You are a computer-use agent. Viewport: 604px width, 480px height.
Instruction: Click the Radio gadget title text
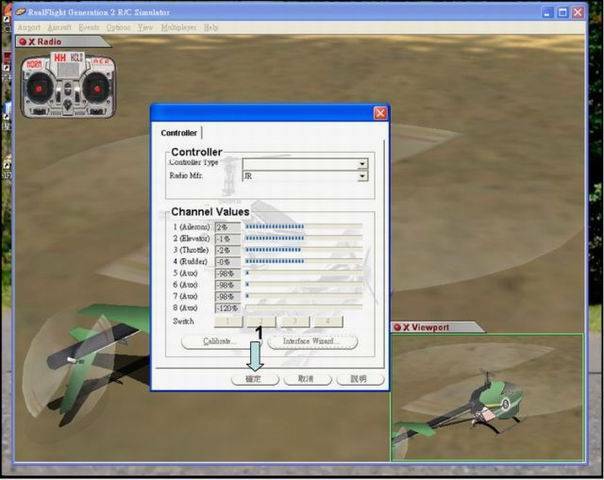coord(49,42)
